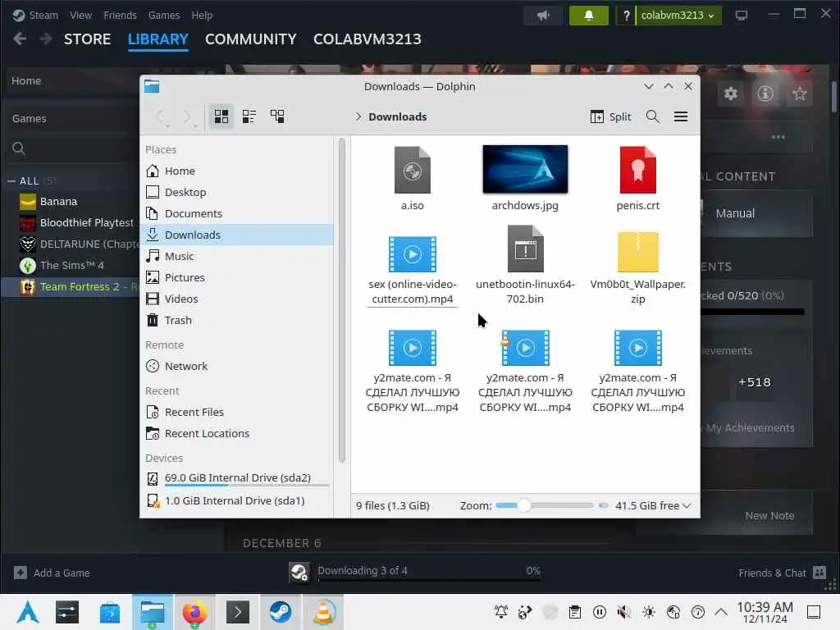The image size is (840, 630).
Task: Open Network under Remote
Action: [x=237, y=367]
